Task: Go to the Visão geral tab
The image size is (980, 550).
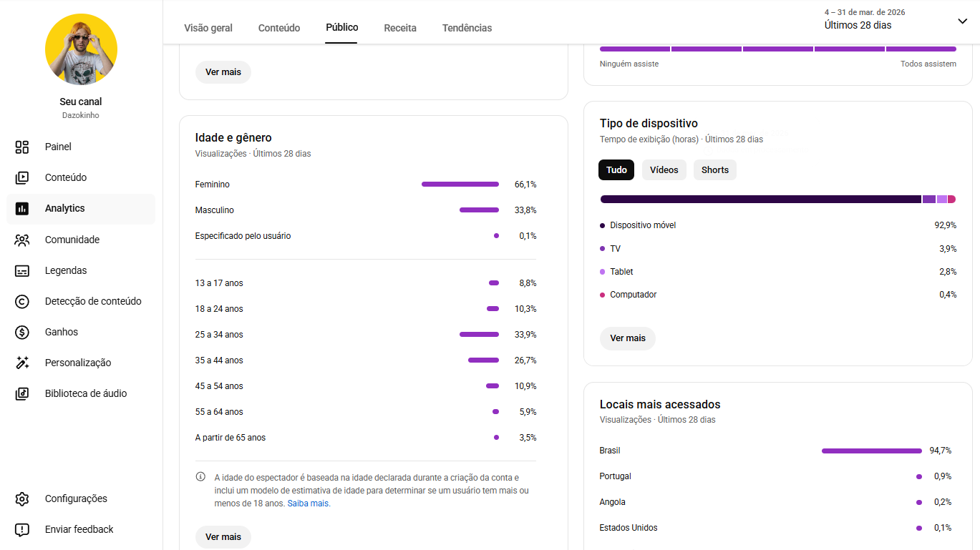Action: [x=208, y=28]
